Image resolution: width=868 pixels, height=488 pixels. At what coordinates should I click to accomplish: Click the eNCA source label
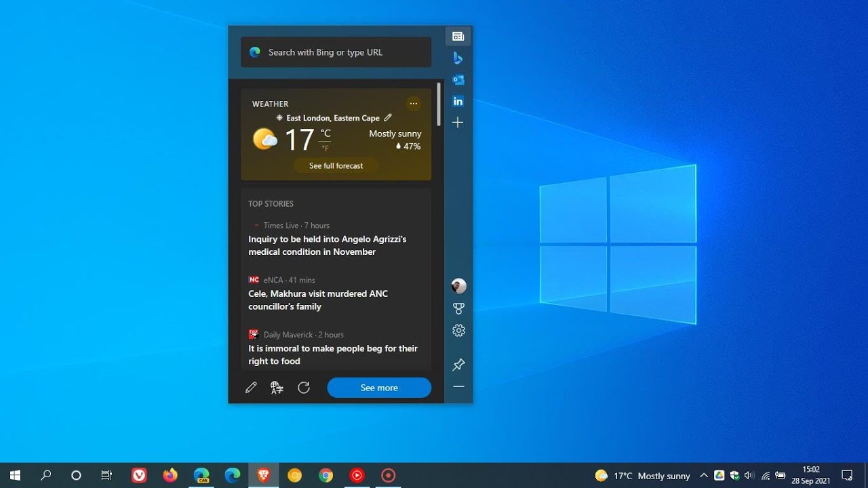273,280
